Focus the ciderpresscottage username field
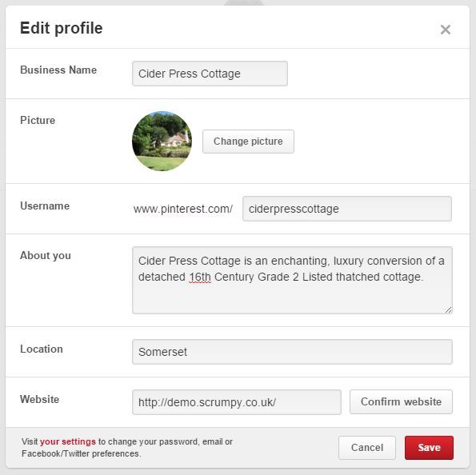Viewport: 476px width, 475px height. (347, 209)
